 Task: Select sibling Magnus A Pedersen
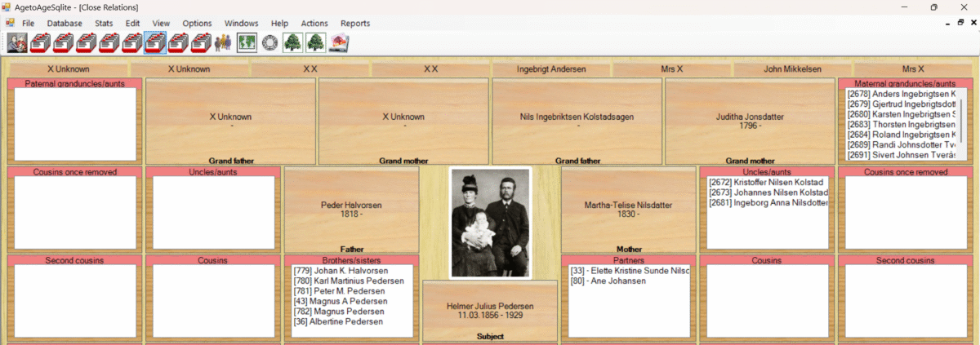341,301
